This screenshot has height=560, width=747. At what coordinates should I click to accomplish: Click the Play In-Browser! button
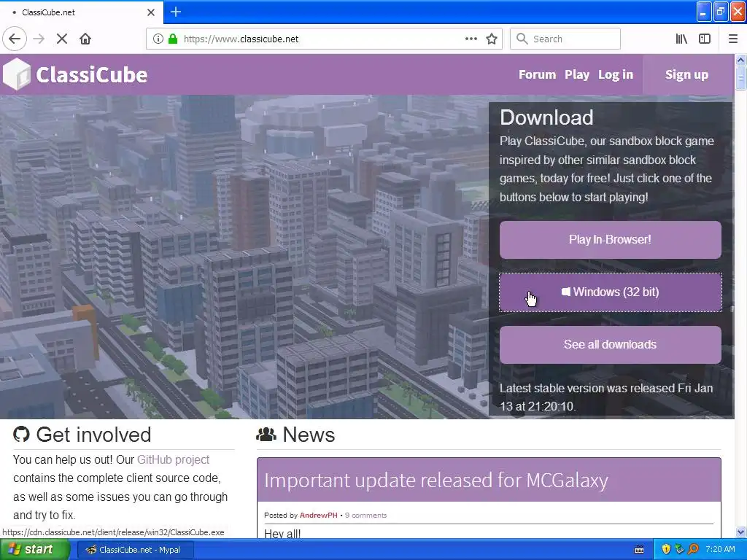[611, 239]
